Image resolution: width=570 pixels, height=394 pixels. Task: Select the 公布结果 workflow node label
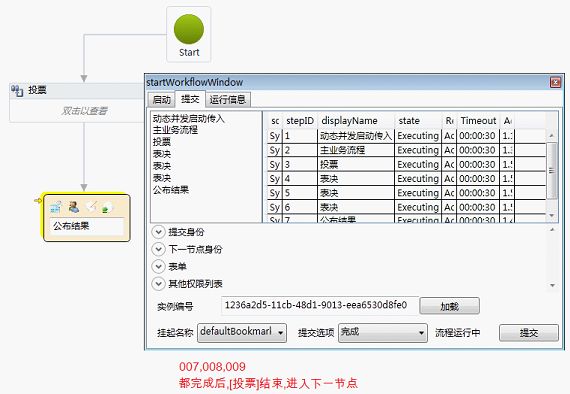coord(71,226)
